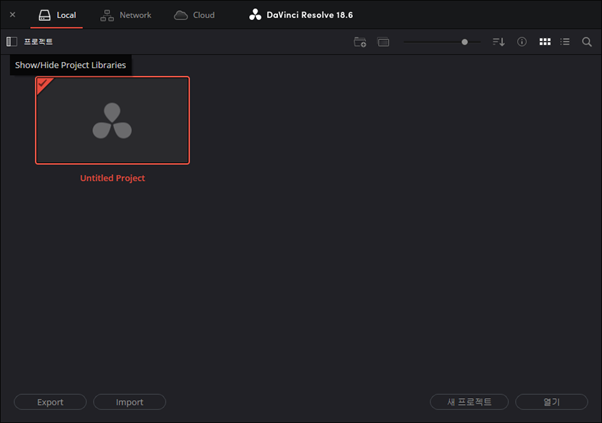Select the Network tab
Viewport: 602px width, 423px height.
click(126, 15)
